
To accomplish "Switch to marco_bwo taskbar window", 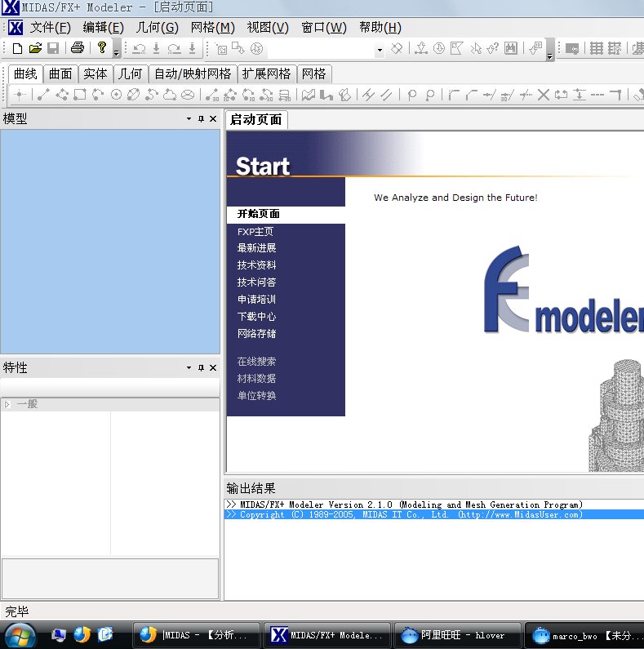I will click(x=584, y=635).
